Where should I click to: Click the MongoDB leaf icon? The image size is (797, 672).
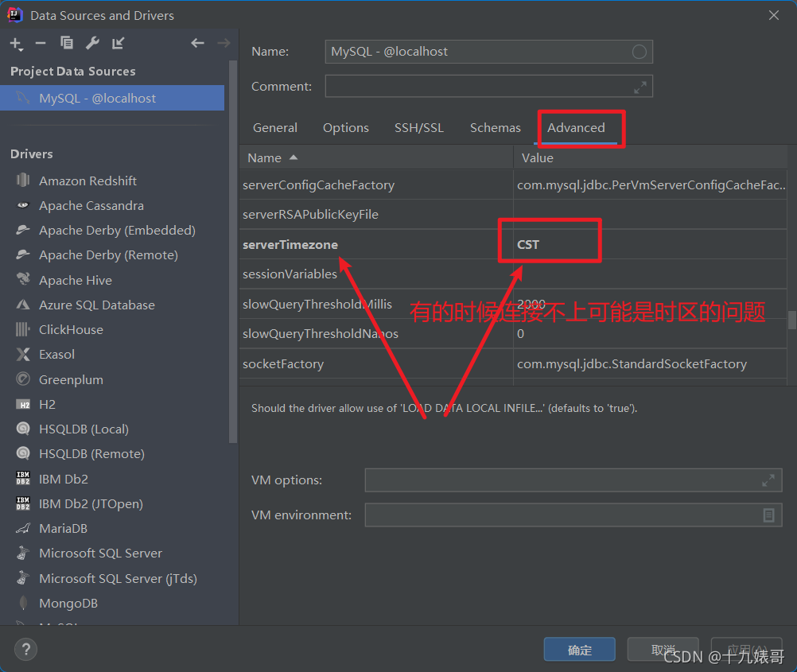click(23, 604)
